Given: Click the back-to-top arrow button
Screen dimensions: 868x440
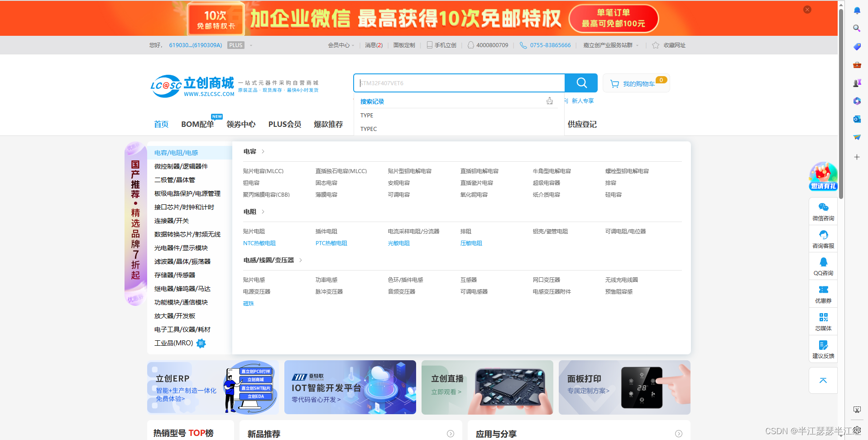Looking at the screenshot, I should click(823, 381).
